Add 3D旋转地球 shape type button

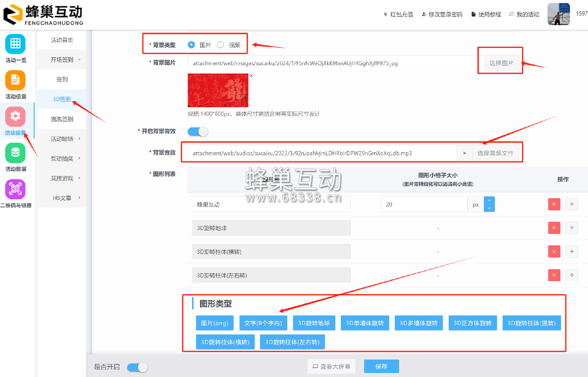click(314, 323)
